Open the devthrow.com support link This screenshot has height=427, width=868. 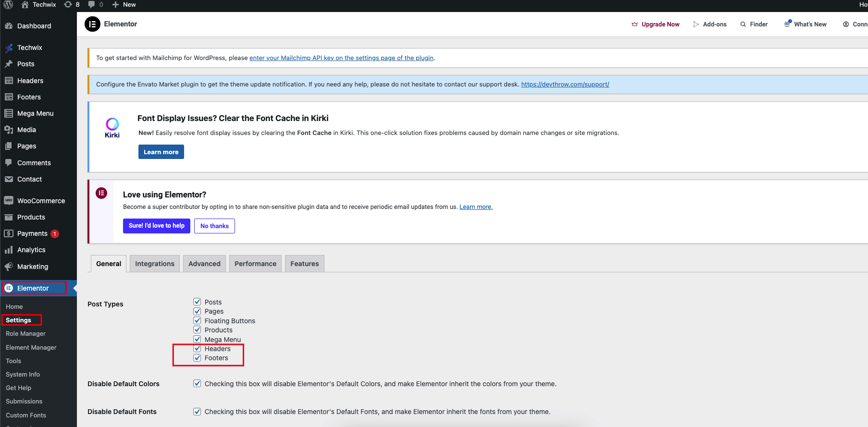[565, 84]
